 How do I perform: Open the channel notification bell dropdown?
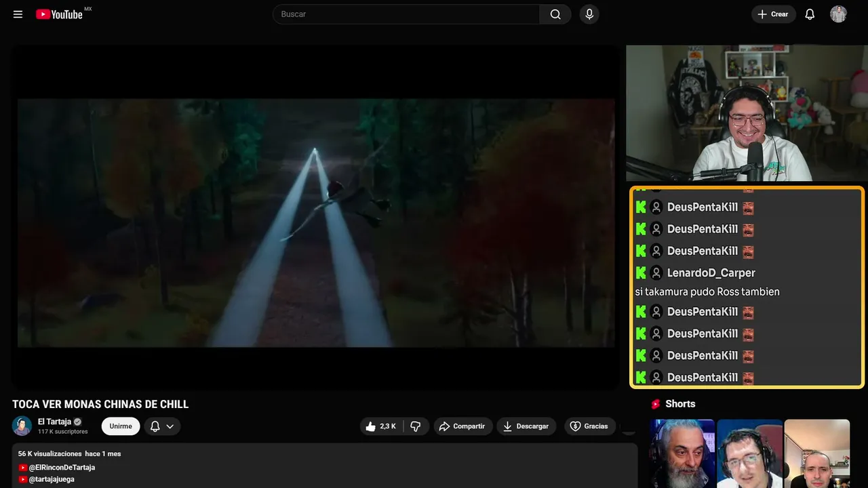click(x=162, y=426)
